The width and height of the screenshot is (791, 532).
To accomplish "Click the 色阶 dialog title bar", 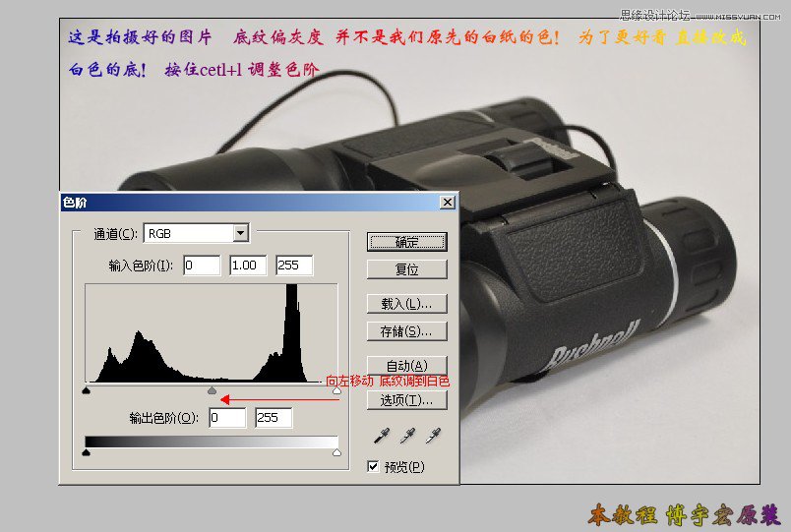I will tap(260, 203).
